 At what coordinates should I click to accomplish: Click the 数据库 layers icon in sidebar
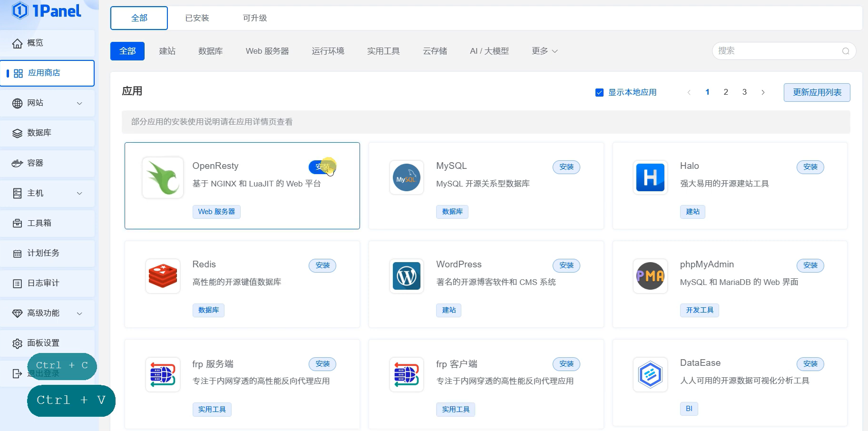pos(17,133)
